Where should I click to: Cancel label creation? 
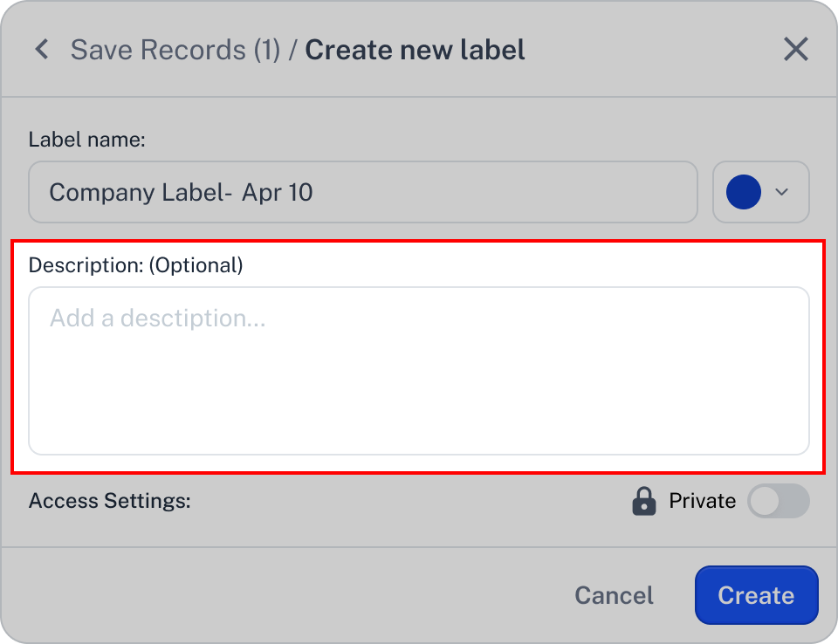(x=614, y=595)
